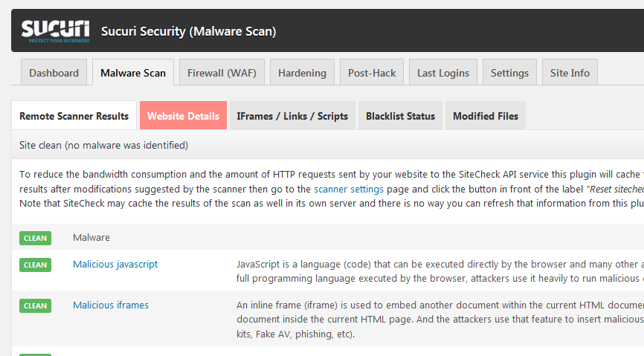Open the Malicious javascript link
Screen dimensions: 644x356
(115, 264)
